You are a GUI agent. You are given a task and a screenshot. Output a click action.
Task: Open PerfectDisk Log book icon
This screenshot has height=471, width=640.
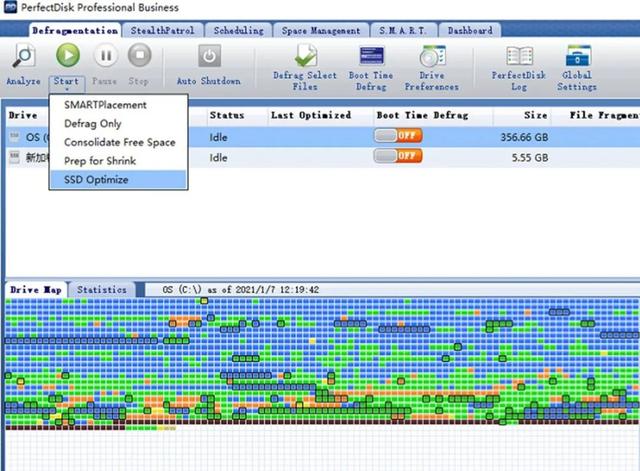click(520, 56)
